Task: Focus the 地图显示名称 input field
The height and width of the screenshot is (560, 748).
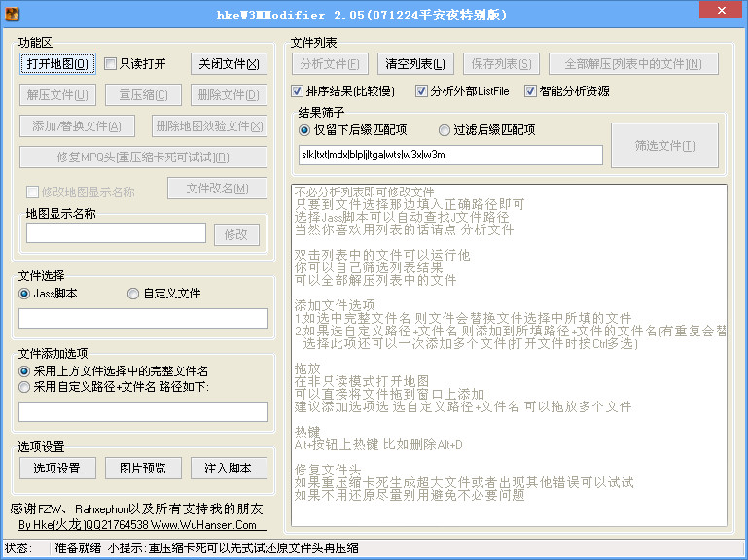Action: [x=116, y=233]
